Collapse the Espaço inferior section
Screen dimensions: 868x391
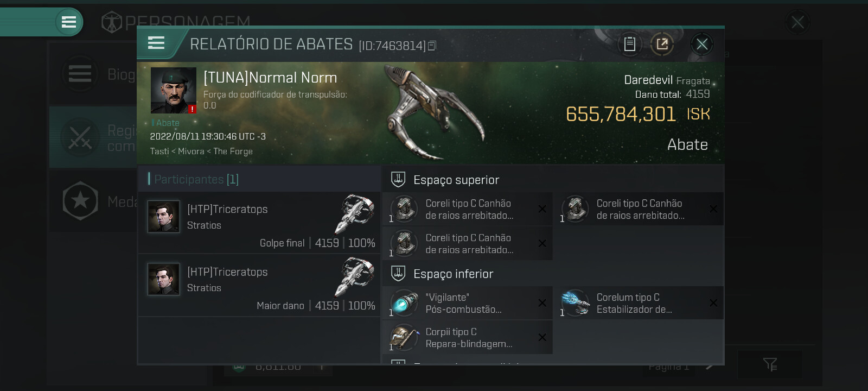(x=398, y=273)
